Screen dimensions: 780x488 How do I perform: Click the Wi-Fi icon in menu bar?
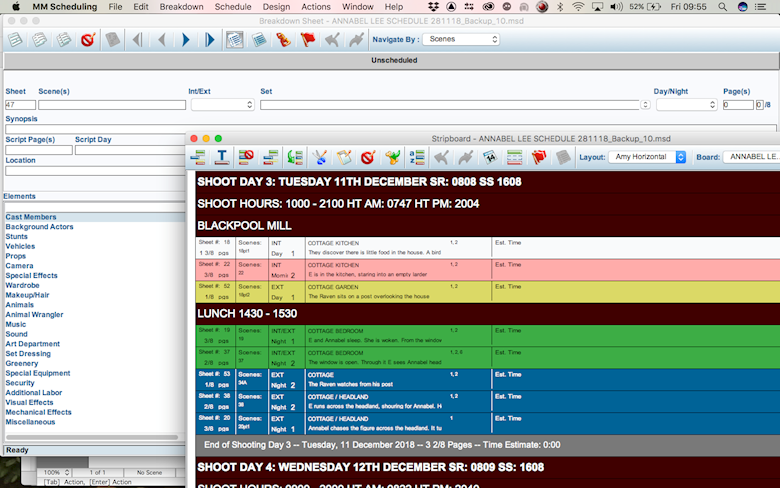pyautogui.click(x=578, y=7)
